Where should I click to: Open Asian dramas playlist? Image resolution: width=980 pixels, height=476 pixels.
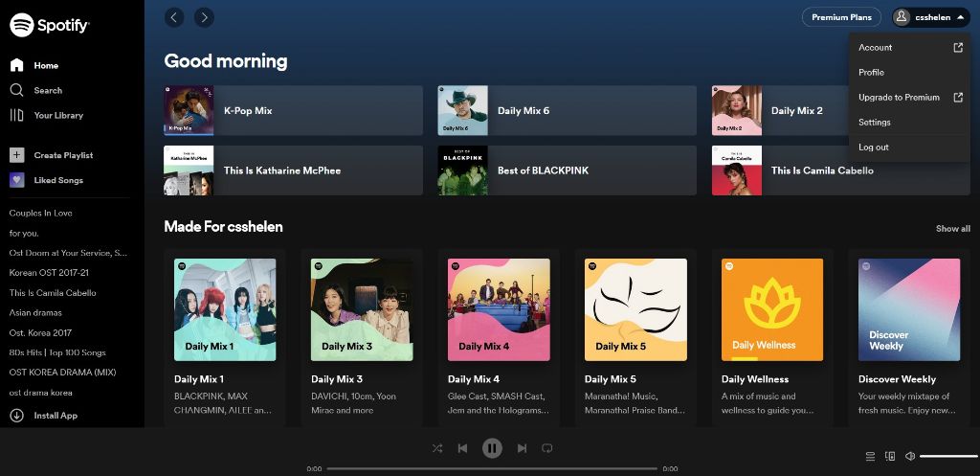(35, 313)
